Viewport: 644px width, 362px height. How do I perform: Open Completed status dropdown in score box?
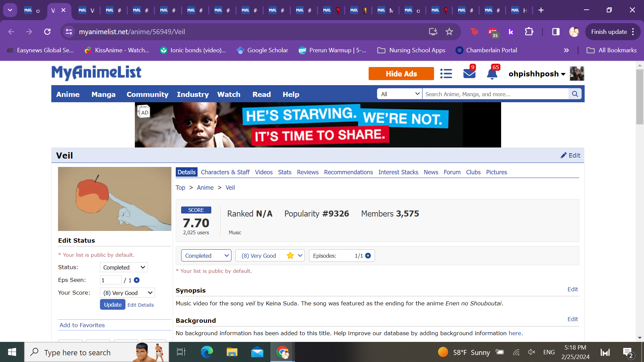pyautogui.click(x=206, y=256)
